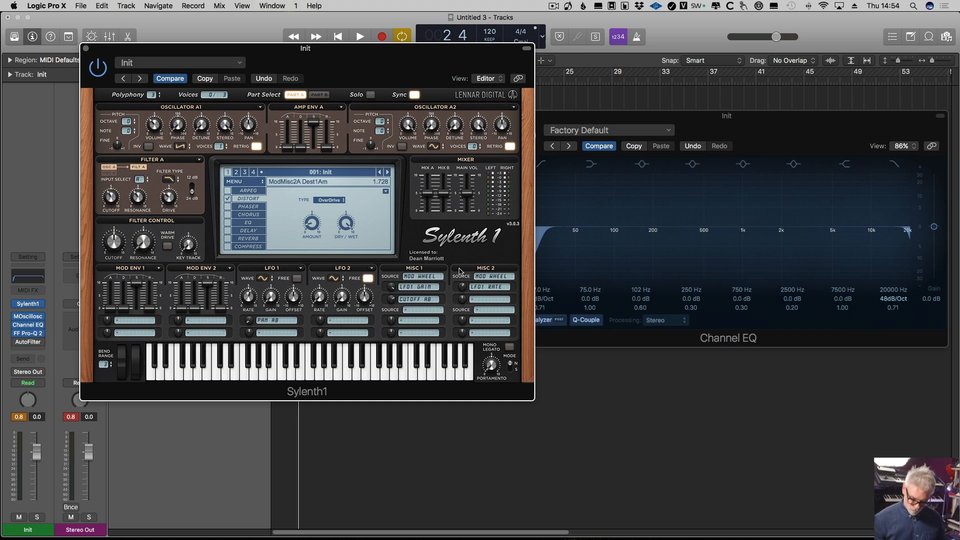
Task: Toggle the Mono Legato switch
Action: click(509, 347)
